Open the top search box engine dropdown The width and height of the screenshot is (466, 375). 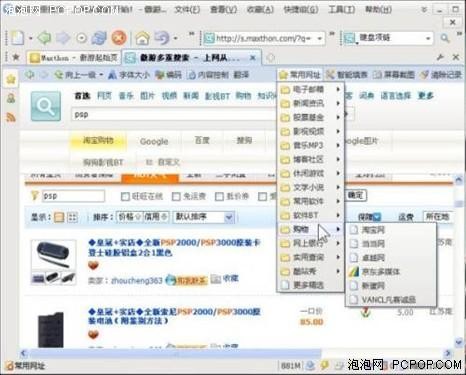[x=428, y=38]
